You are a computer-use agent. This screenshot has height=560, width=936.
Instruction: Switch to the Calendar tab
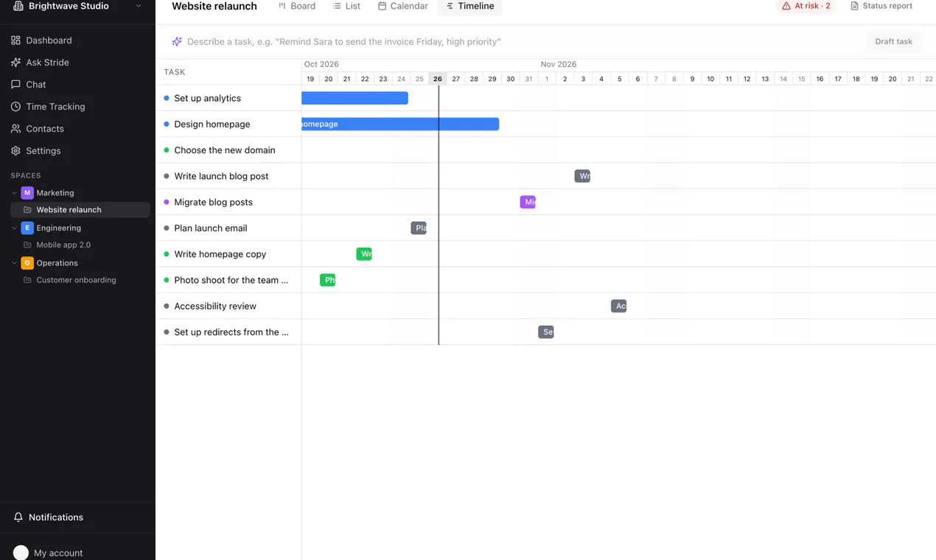tap(402, 6)
